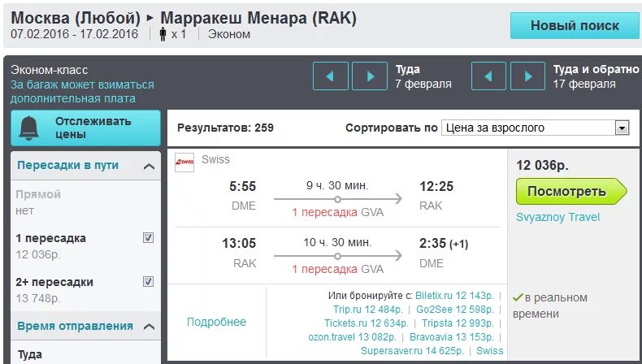Open the Svyaznoy Travel link
The image size is (642, 364).
click(x=558, y=217)
